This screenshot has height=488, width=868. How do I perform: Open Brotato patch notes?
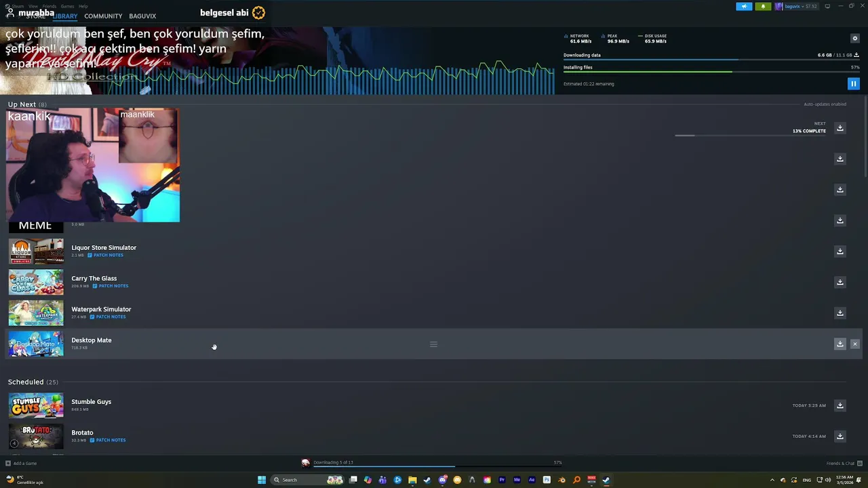pyautogui.click(x=107, y=440)
